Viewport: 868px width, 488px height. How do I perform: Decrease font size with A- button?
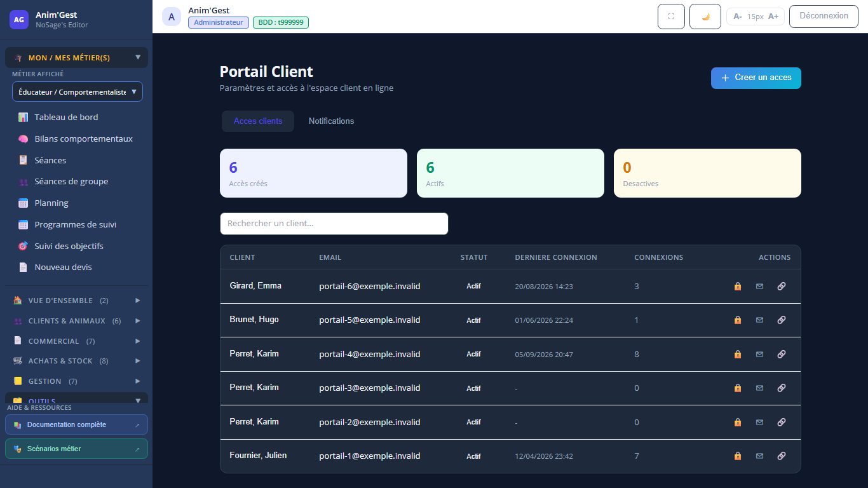click(738, 17)
